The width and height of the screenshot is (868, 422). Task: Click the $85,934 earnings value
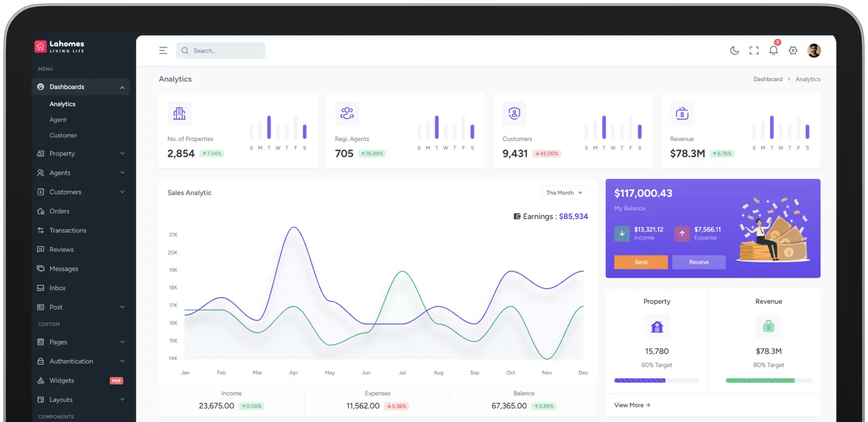pyautogui.click(x=573, y=216)
